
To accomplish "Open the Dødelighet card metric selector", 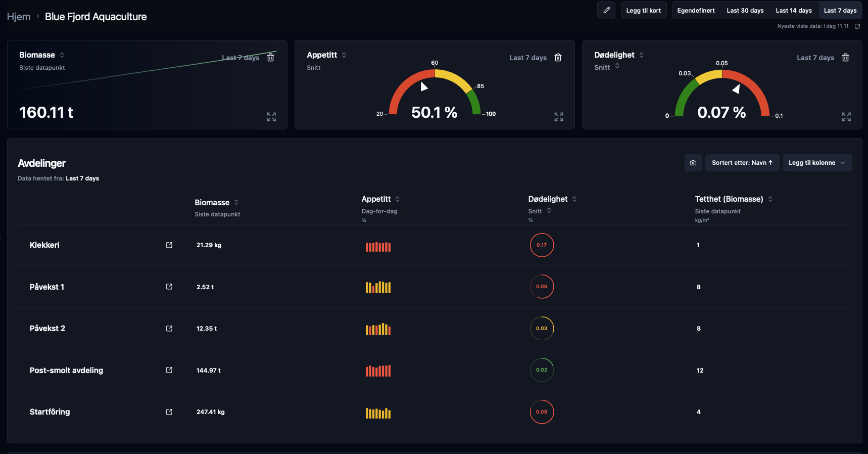I will pos(642,55).
